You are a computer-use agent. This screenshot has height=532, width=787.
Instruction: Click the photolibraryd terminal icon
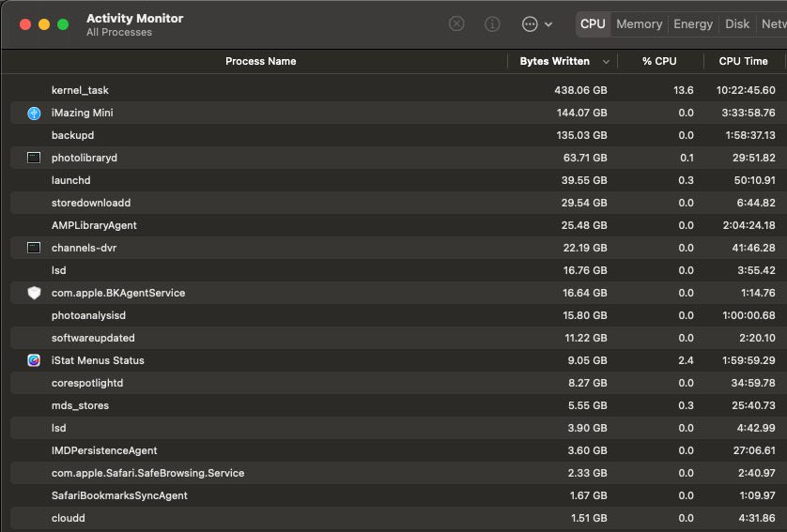(x=34, y=158)
